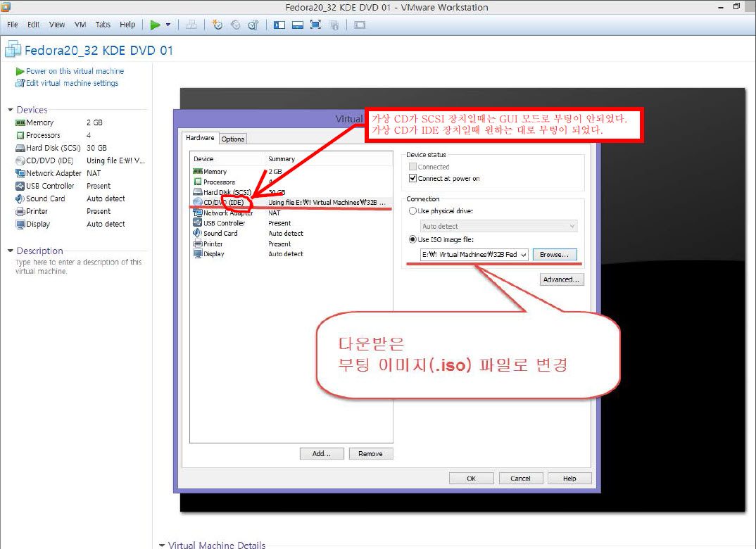Open the File menu
The width and height of the screenshot is (756, 549).
click(x=13, y=25)
